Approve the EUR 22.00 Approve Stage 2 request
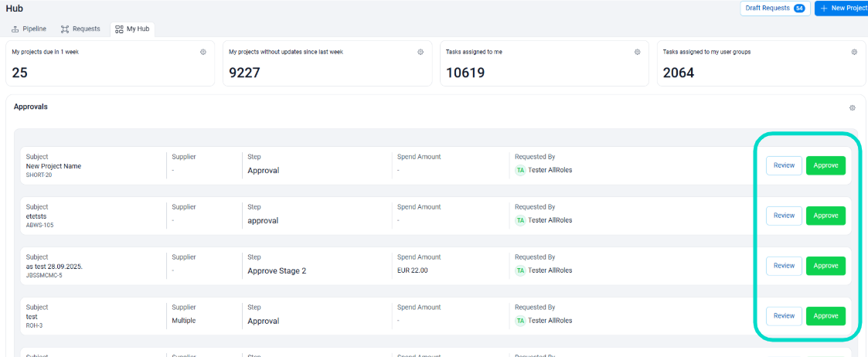This screenshot has height=357, width=868. pos(825,266)
